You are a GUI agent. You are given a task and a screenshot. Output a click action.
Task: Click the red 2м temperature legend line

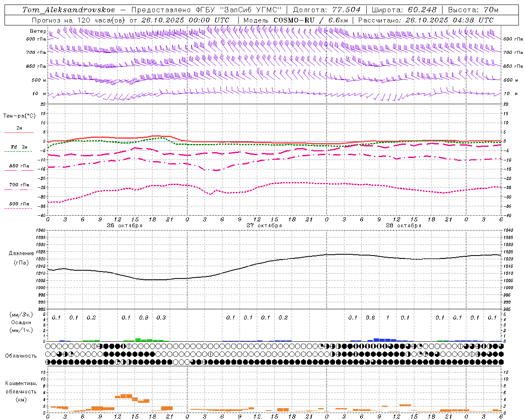pos(19,132)
